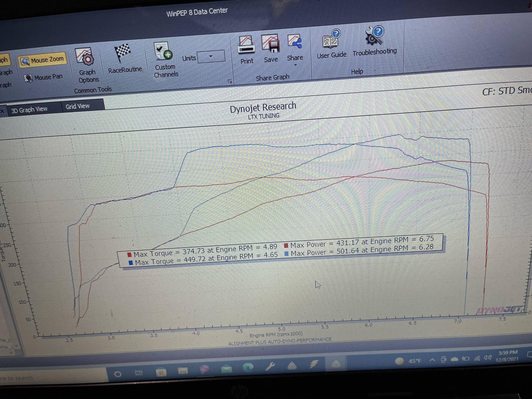This screenshot has height=399, width=532.
Task: Click the LTX TUNING subtitle
Action: [x=264, y=116]
